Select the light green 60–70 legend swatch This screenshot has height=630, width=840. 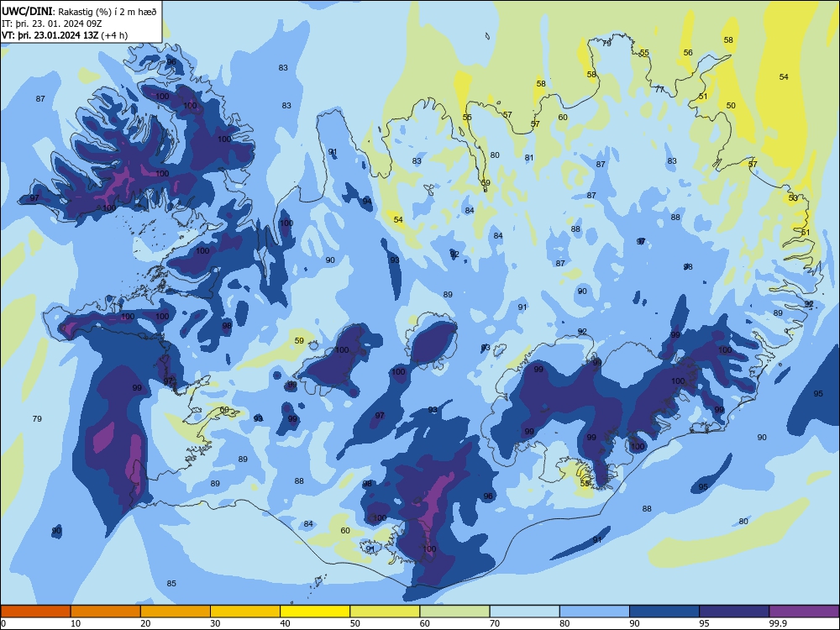[x=454, y=612]
